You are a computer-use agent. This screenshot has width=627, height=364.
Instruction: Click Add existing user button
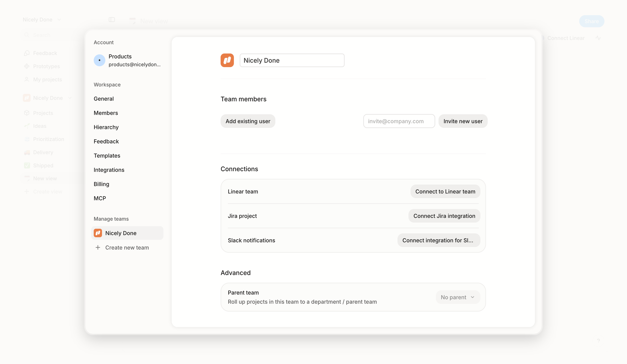pos(248,121)
